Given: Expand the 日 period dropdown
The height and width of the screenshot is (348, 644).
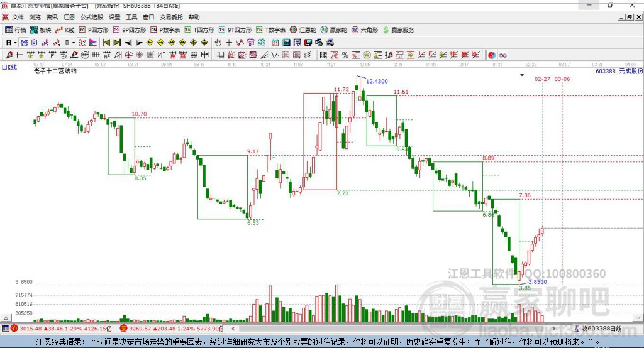Looking at the screenshot, I should coord(15,43).
